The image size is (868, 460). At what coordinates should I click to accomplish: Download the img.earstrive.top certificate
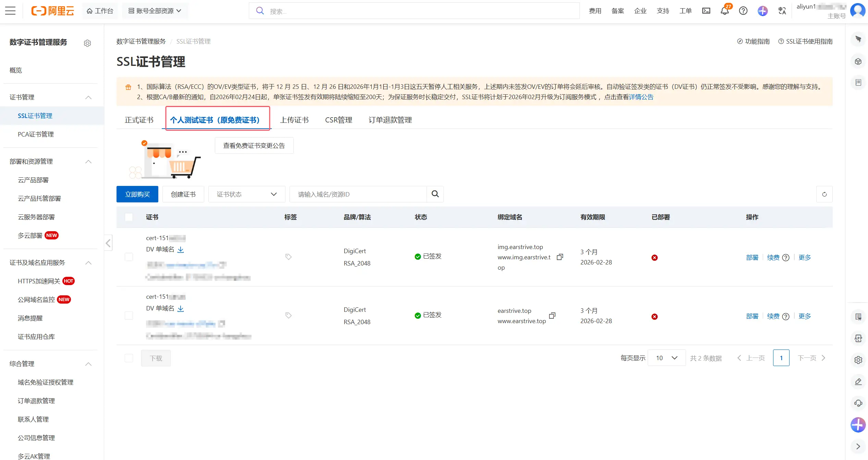(181, 249)
